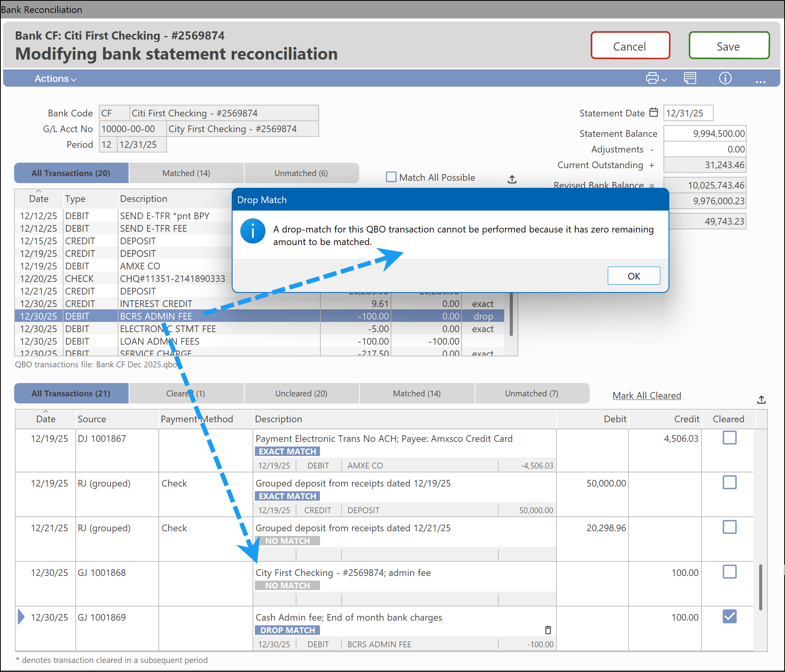Image resolution: width=785 pixels, height=672 pixels.
Task: Enable the Match All Possible checkbox
Action: tap(391, 177)
